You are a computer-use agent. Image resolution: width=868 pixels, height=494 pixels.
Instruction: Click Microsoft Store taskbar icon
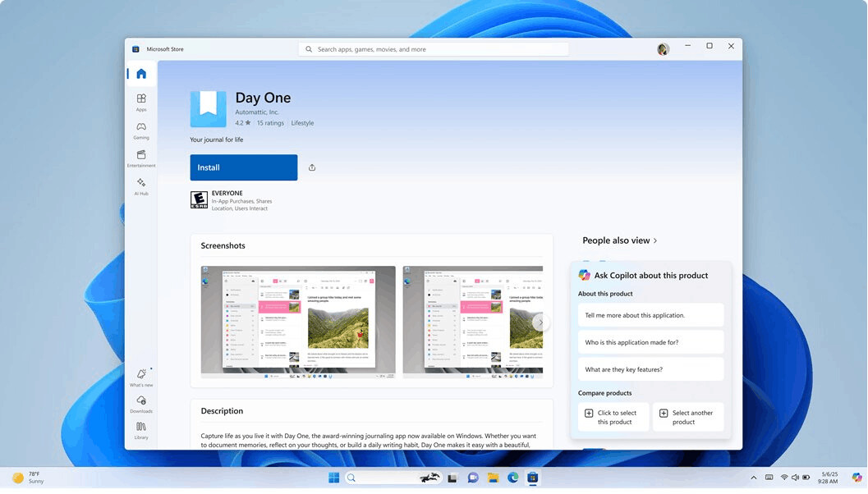point(532,478)
